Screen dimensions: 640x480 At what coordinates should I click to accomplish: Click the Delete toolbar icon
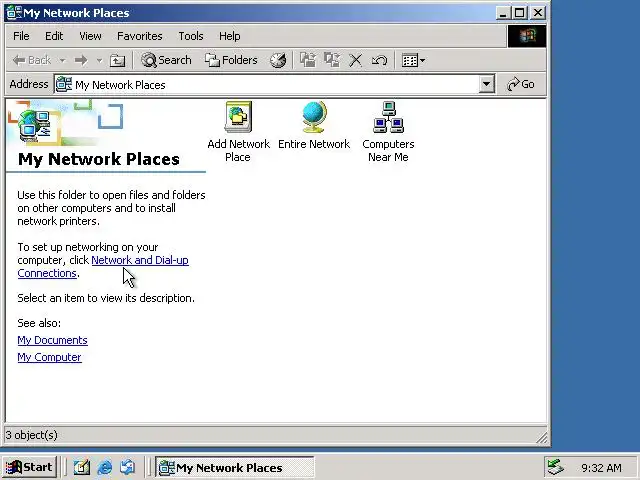356,60
